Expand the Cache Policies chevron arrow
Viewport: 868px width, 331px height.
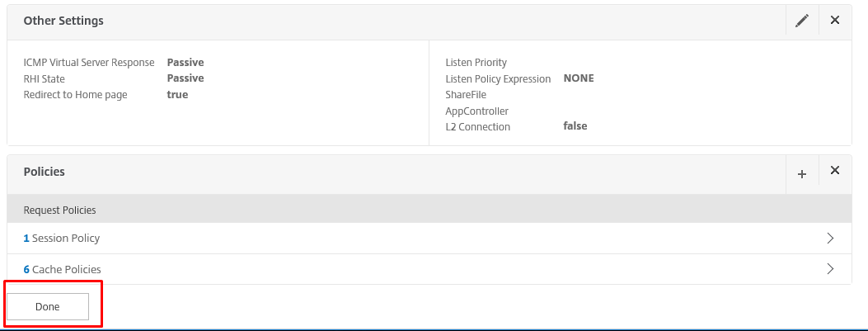tap(830, 269)
